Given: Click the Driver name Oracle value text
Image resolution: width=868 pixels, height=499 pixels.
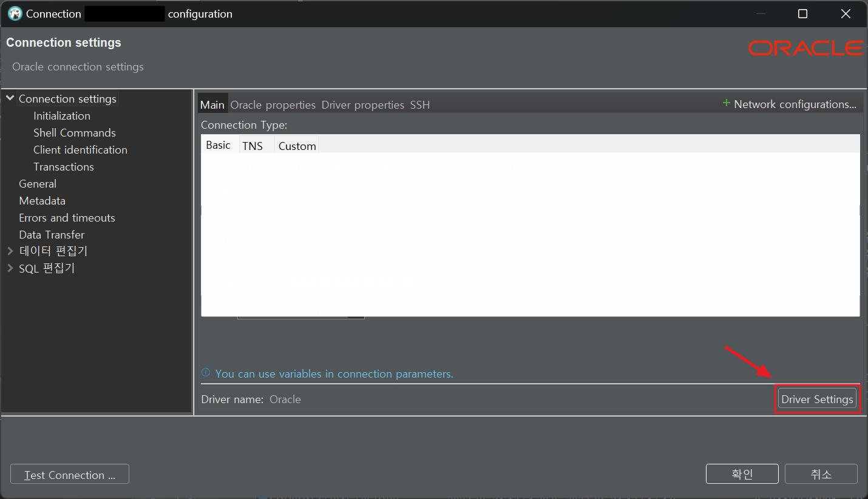Looking at the screenshot, I should tap(285, 399).
